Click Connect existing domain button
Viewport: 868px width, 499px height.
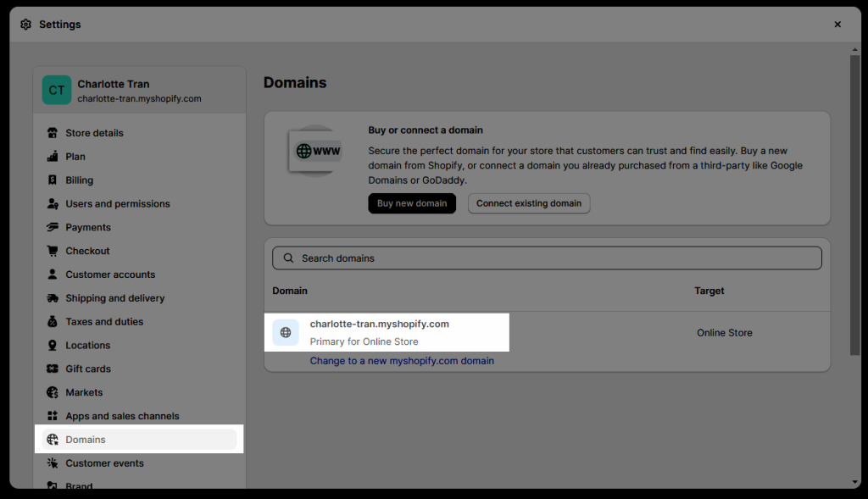tap(529, 203)
